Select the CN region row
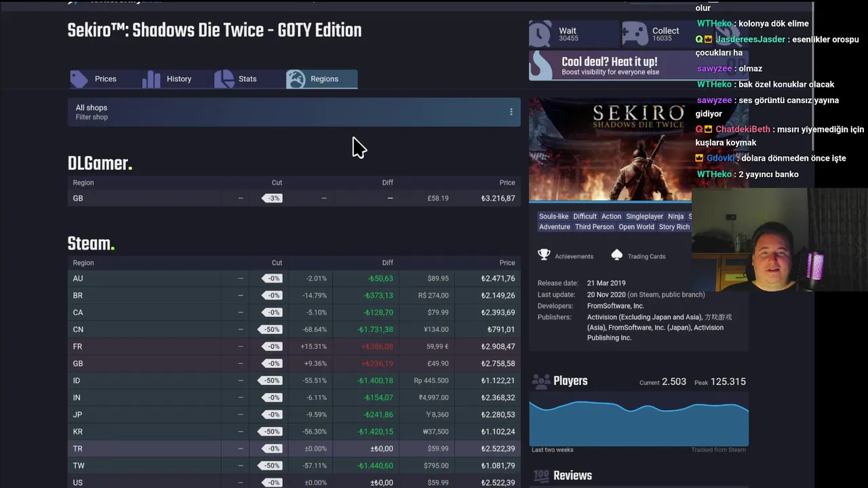 (294, 329)
